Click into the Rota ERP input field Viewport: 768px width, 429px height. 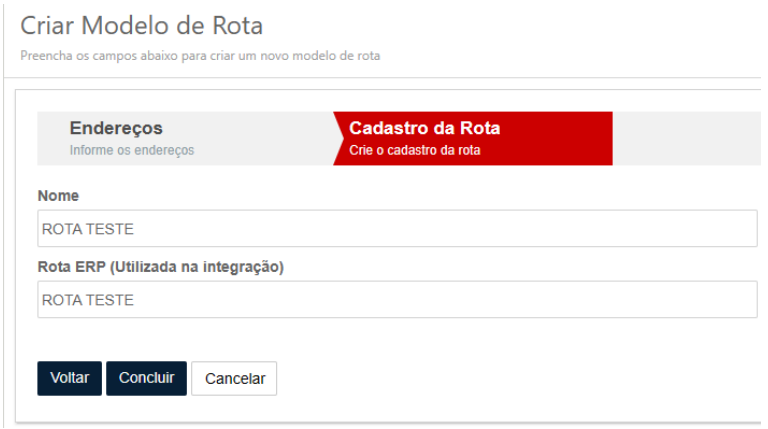point(397,300)
